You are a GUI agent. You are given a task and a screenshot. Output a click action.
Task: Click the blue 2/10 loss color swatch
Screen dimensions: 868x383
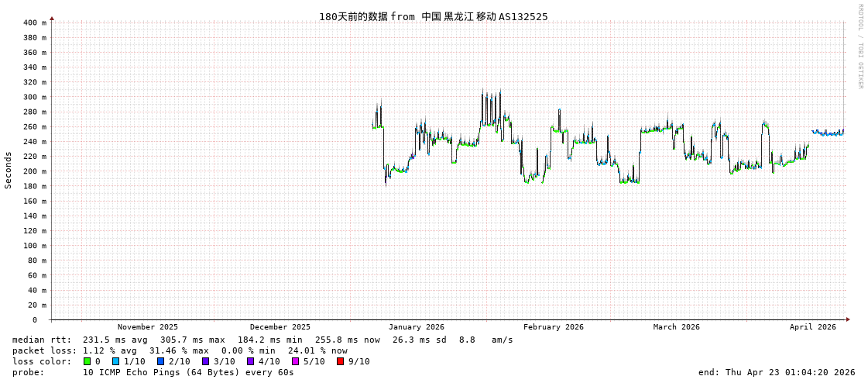point(160,361)
